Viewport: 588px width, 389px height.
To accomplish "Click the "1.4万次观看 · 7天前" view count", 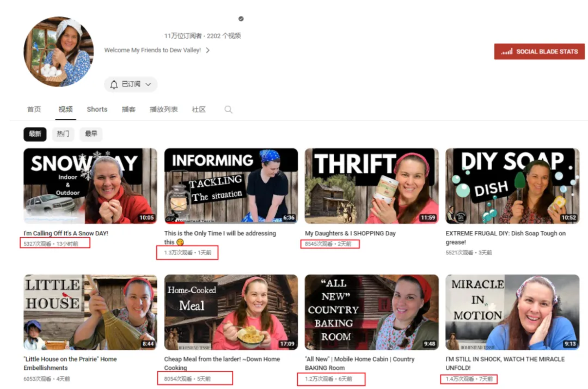I will pyautogui.click(x=469, y=379).
